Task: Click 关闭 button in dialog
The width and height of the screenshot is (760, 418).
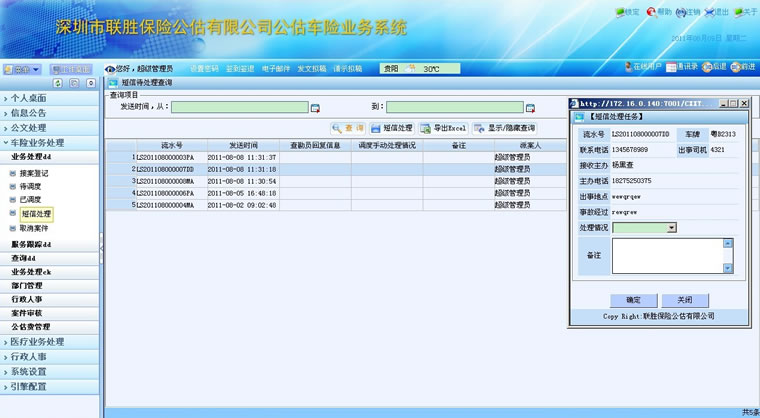Action: 685,300
